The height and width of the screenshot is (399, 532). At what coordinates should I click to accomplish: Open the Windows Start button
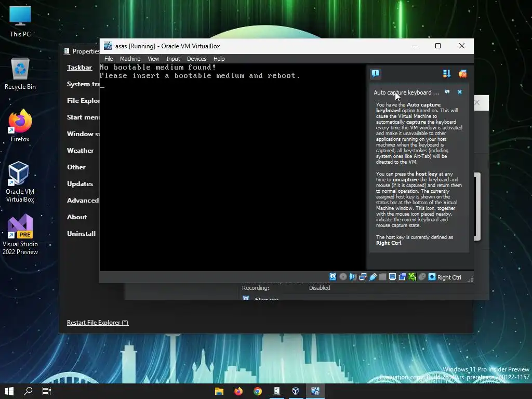pos(9,391)
